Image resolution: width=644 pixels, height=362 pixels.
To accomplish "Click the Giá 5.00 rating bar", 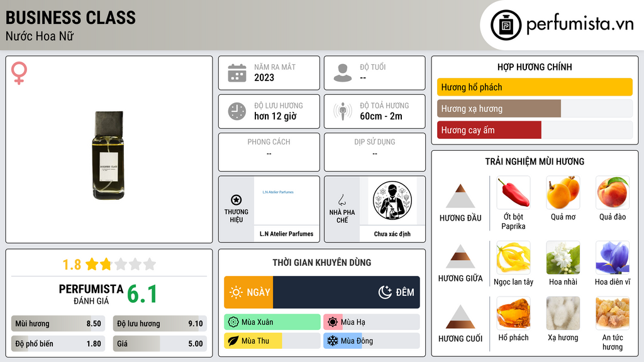I will click(x=160, y=344).
